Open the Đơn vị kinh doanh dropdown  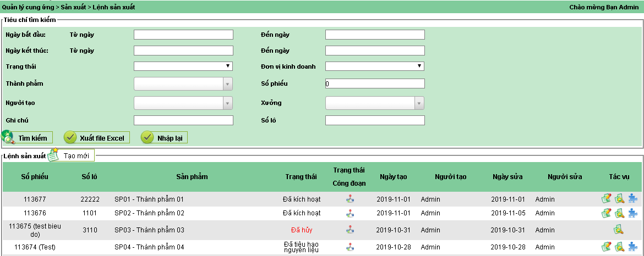coord(375,66)
